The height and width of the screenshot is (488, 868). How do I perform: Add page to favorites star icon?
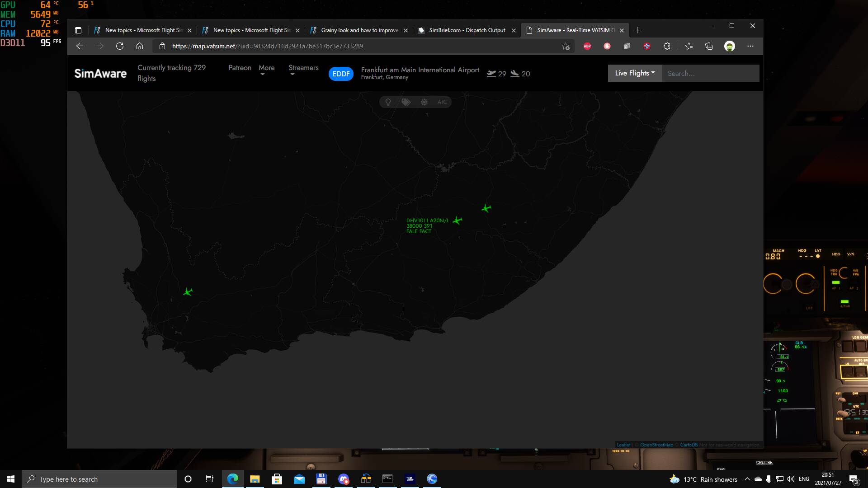(566, 46)
